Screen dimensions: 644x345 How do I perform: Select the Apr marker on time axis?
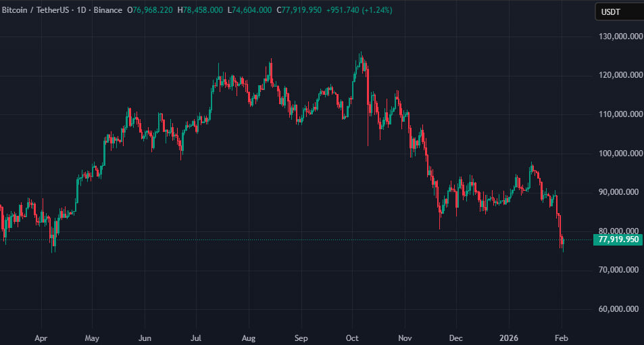[41, 336]
